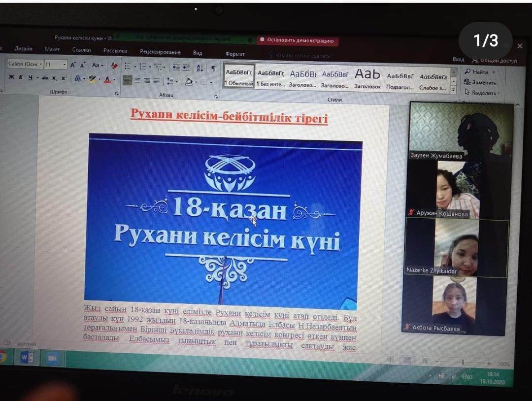Open Word from the Windows taskbar

click(x=27, y=357)
